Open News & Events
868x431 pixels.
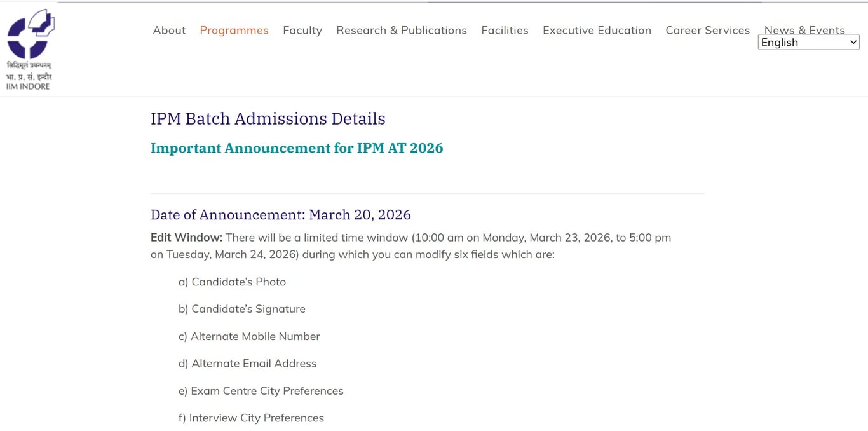pos(804,30)
